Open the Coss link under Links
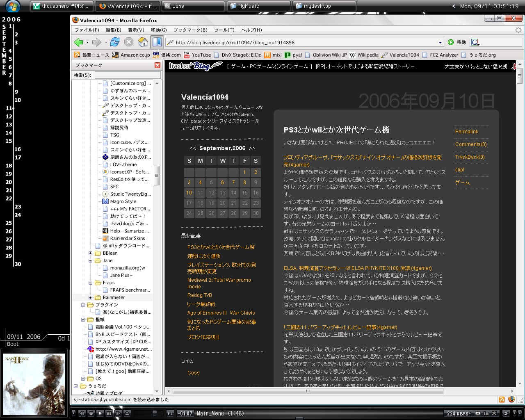Screen dimensions: 525x420 tap(194, 373)
